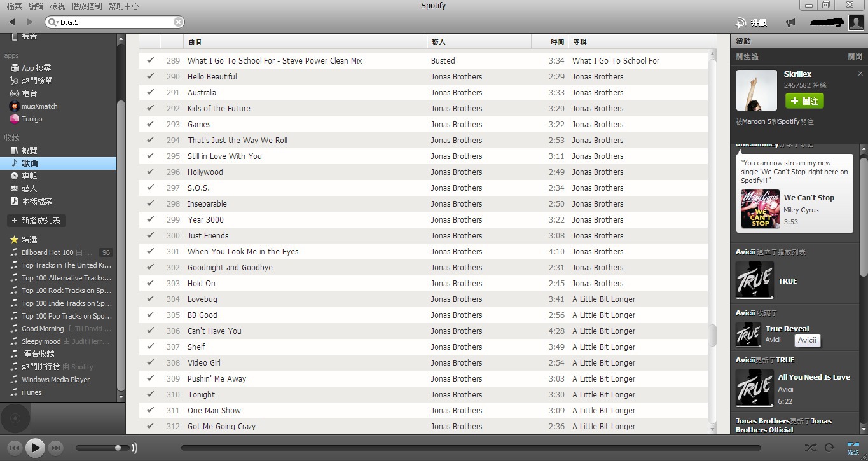Open the Windows Media Player playlist icon

coord(15,380)
